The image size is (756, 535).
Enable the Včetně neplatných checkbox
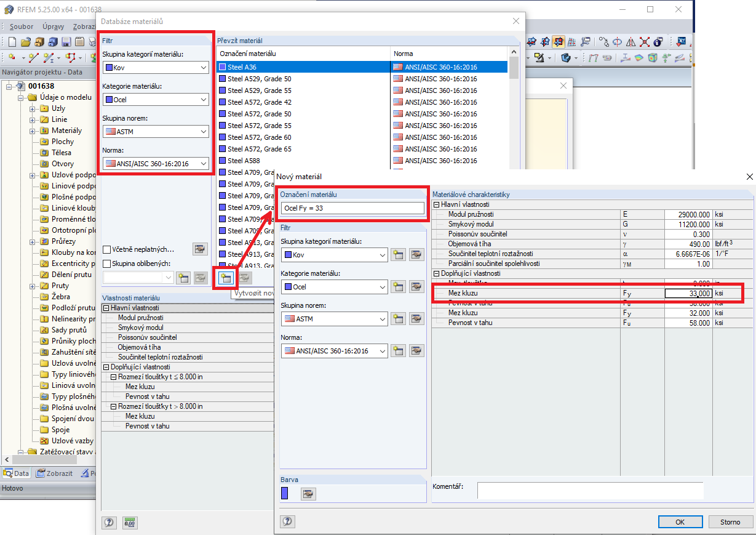107,249
